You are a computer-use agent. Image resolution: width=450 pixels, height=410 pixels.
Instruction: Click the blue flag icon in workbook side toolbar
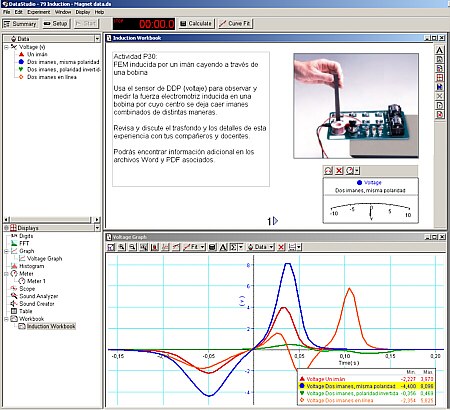pyautogui.click(x=440, y=87)
